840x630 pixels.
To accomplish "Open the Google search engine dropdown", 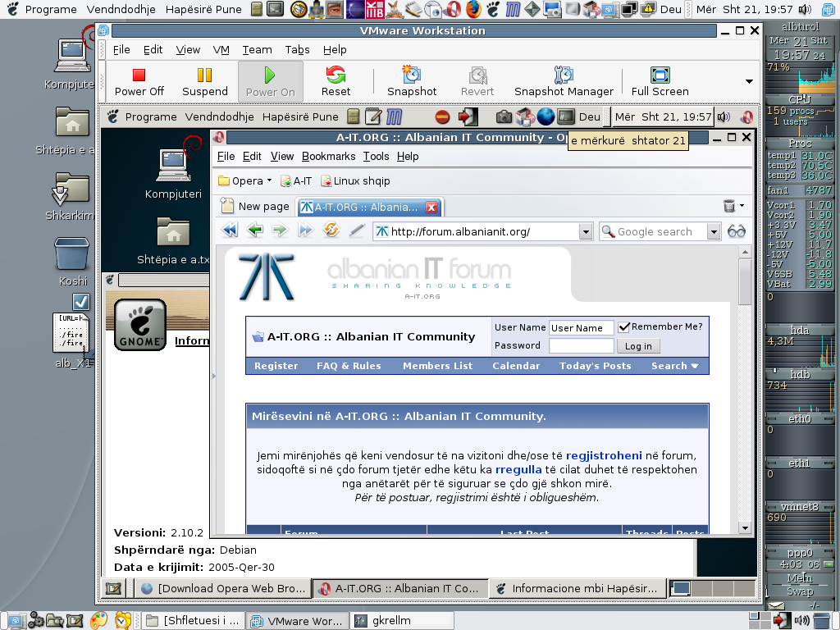I will (713, 232).
